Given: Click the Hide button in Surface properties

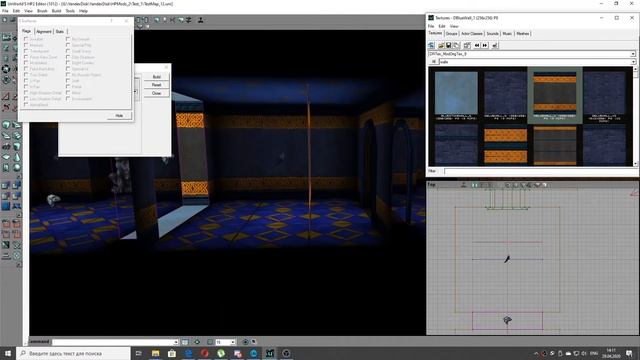Looking at the screenshot, I should point(119,116).
